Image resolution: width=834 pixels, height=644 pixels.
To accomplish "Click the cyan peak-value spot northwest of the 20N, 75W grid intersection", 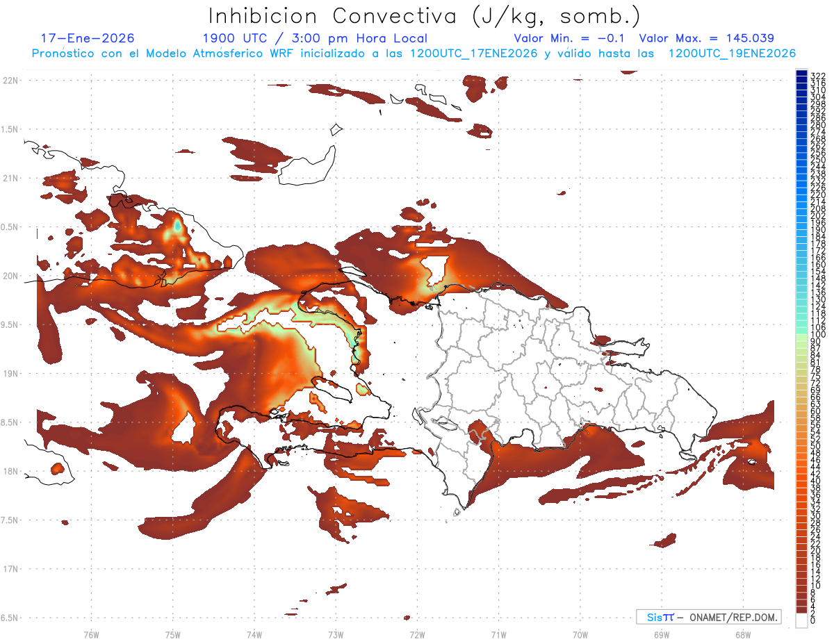I will click(x=177, y=225).
